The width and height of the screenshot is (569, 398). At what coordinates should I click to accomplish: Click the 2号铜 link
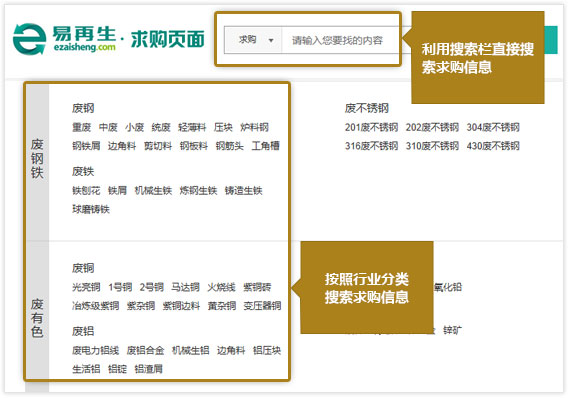click(x=152, y=287)
